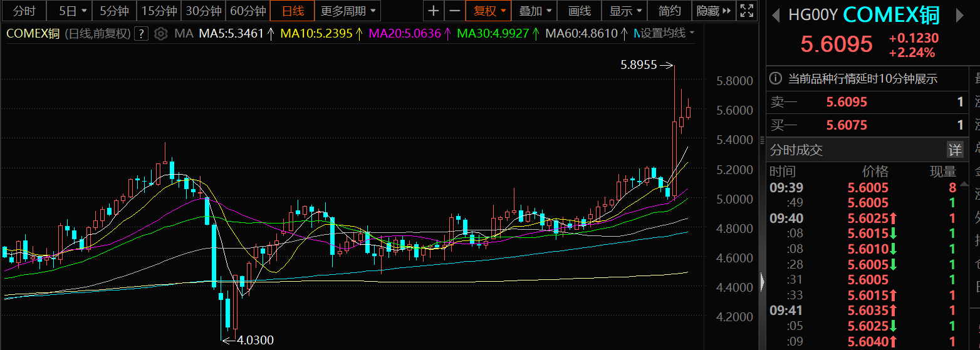Viewport: 980px width, 350px height.
Task: Click the 价格 column header
Action: click(875, 172)
